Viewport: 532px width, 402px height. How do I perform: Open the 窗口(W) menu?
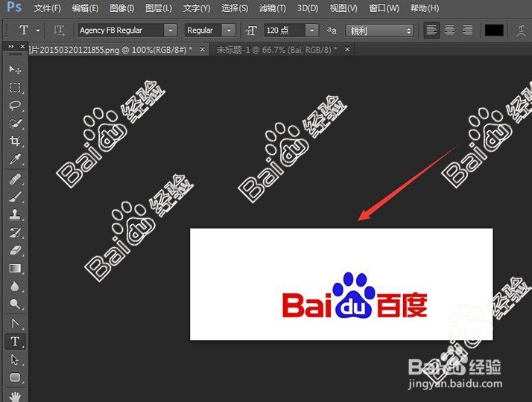click(384, 7)
